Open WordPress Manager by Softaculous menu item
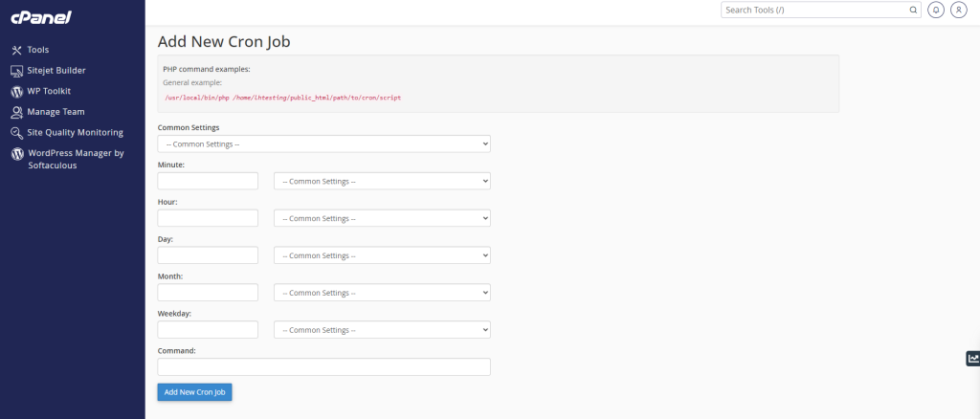Screen dimensions: 980x419 [x=76, y=159]
